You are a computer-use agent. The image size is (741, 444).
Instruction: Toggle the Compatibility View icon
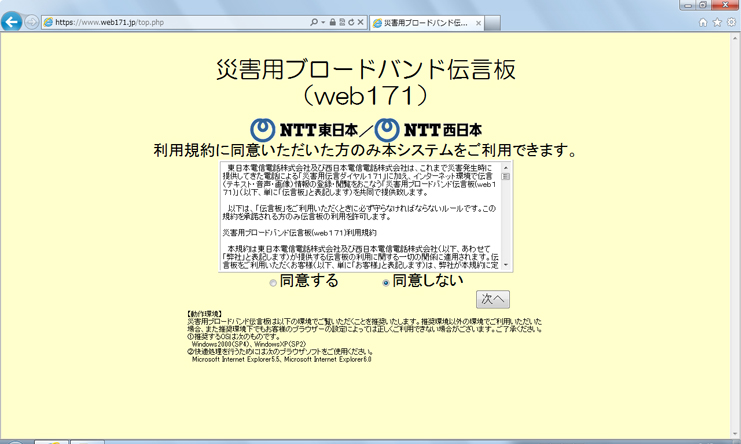342,22
